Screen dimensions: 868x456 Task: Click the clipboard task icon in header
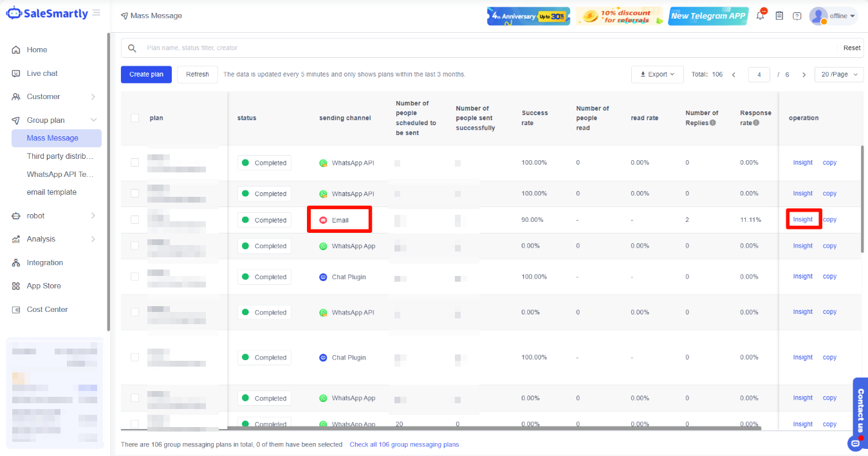[x=779, y=16]
